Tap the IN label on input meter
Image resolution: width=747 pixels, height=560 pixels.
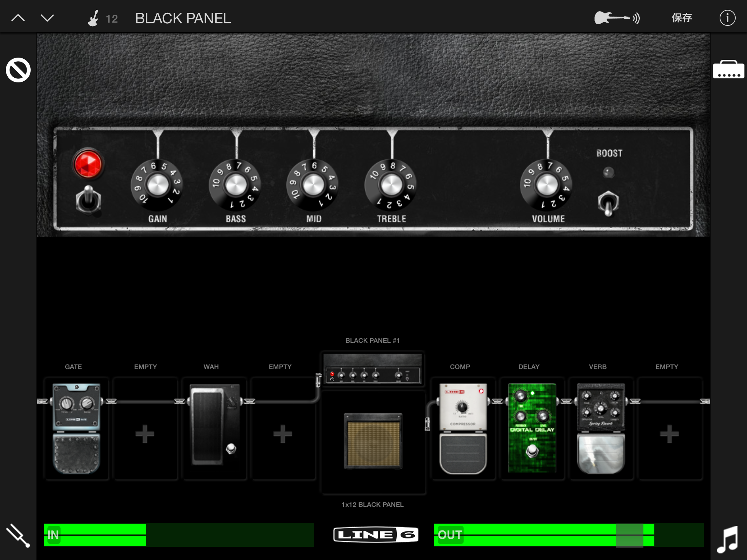coord(53,535)
